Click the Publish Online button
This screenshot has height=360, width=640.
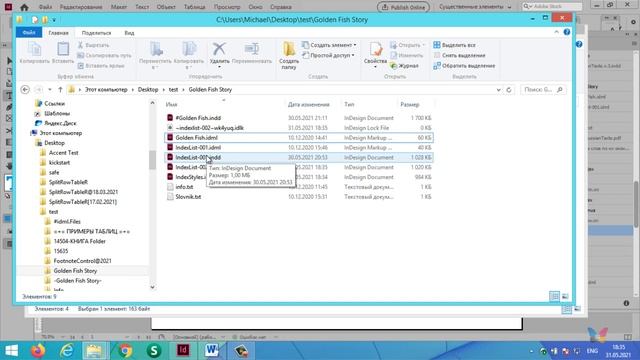click(x=403, y=7)
